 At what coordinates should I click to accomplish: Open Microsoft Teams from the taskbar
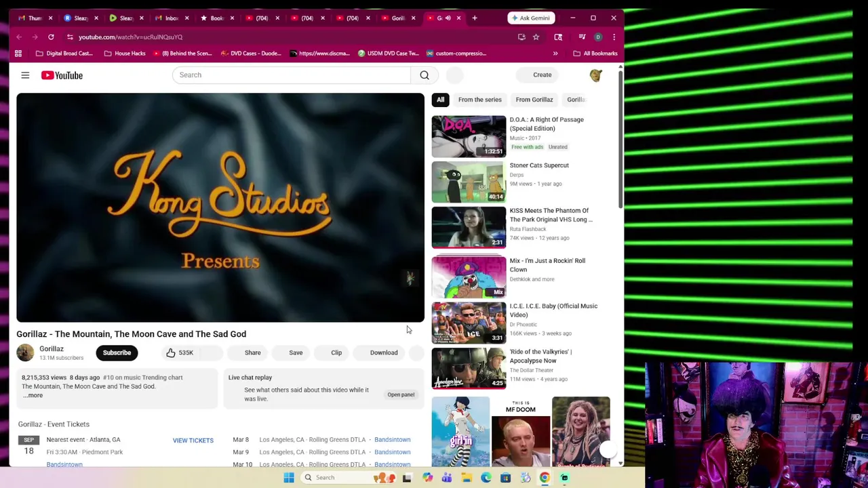(447, 478)
